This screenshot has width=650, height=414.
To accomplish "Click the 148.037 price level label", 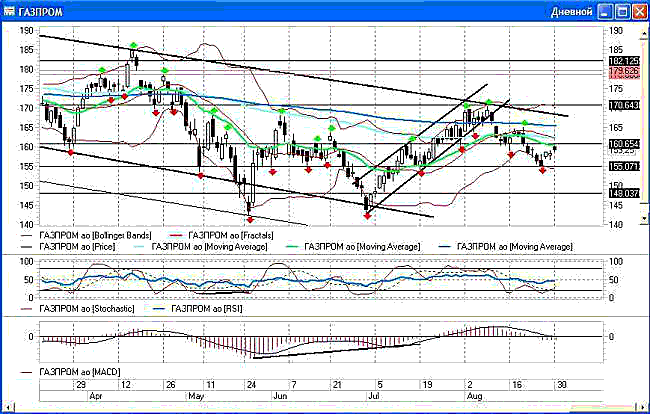I will [x=624, y=193].
